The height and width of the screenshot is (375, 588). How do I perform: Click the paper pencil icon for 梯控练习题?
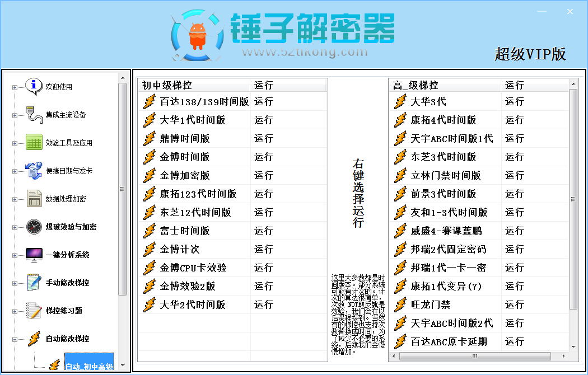[34, 311]
